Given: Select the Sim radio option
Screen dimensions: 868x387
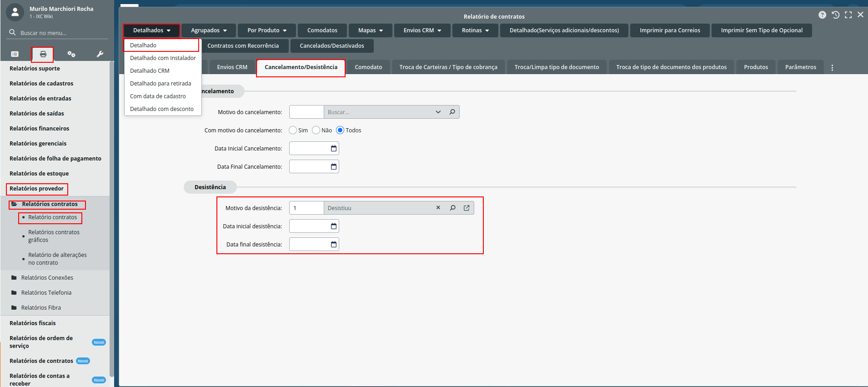Looking at the screenshot, I should (293, 130).
